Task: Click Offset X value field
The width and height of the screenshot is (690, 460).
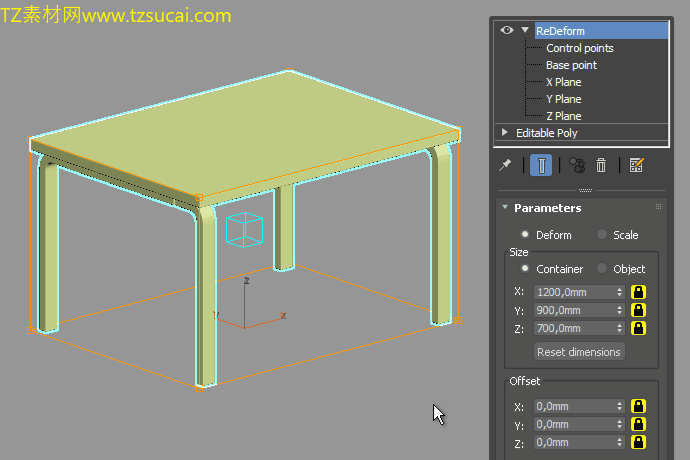Action: tap(574, 406)
